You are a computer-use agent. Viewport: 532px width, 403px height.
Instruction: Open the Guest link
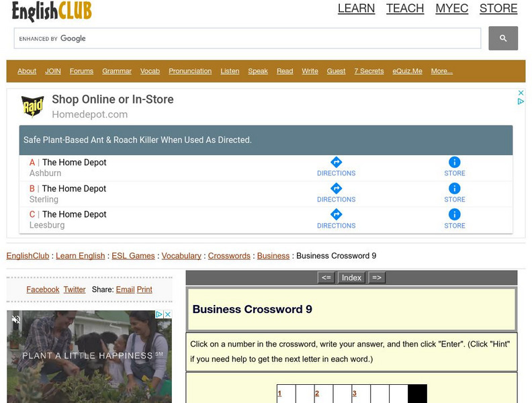click(x=336, y=71)
